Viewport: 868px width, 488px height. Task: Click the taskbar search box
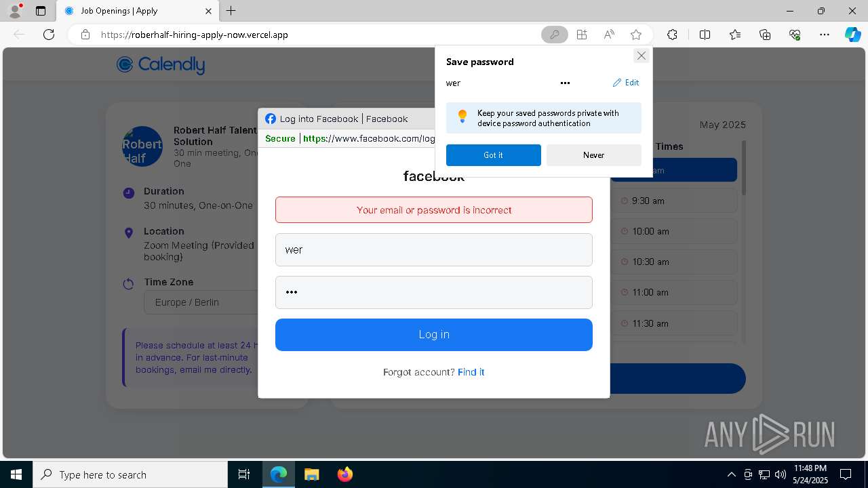point(130,474)
